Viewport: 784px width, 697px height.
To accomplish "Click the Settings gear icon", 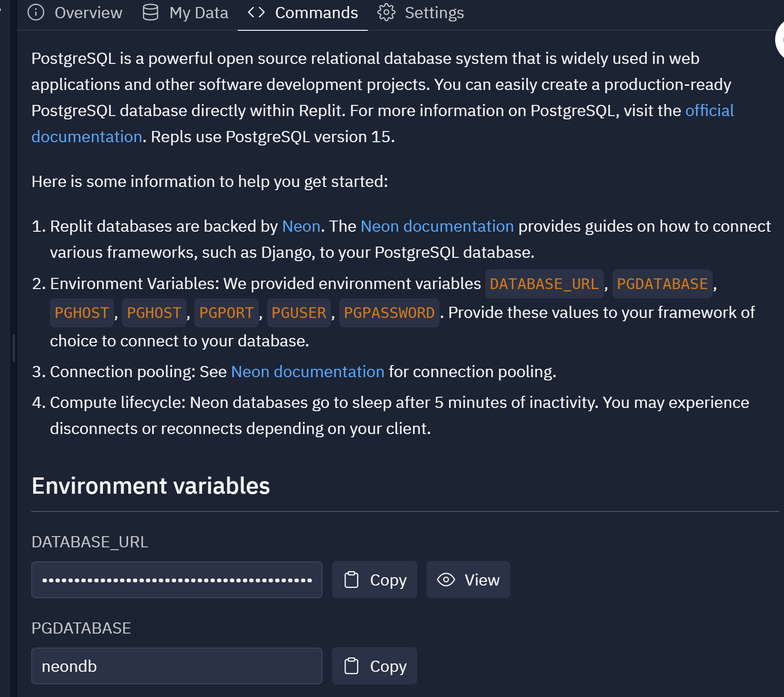I will 386,13.
